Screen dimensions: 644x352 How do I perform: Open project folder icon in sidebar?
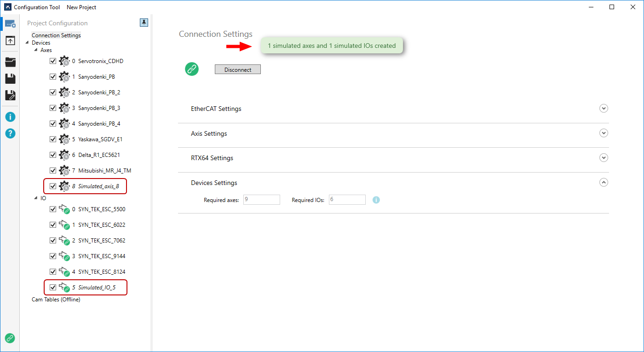[x=10, y=63]
